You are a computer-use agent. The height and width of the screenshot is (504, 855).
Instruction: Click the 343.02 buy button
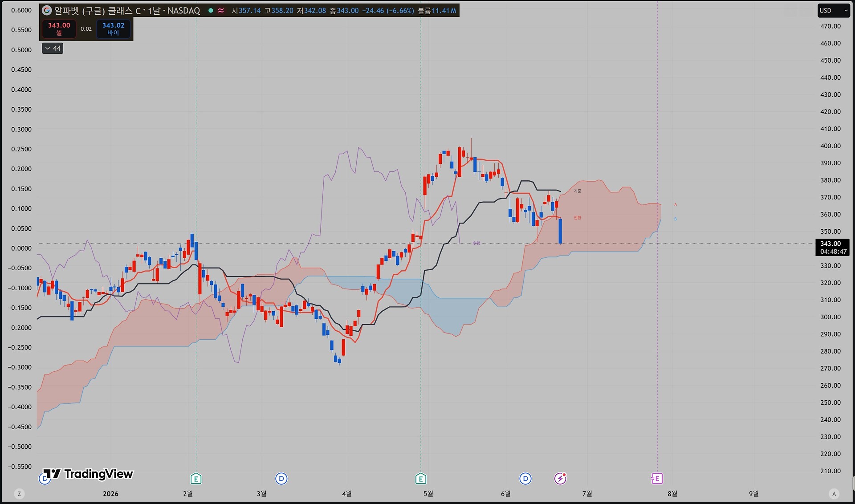(x=113, y=29)
